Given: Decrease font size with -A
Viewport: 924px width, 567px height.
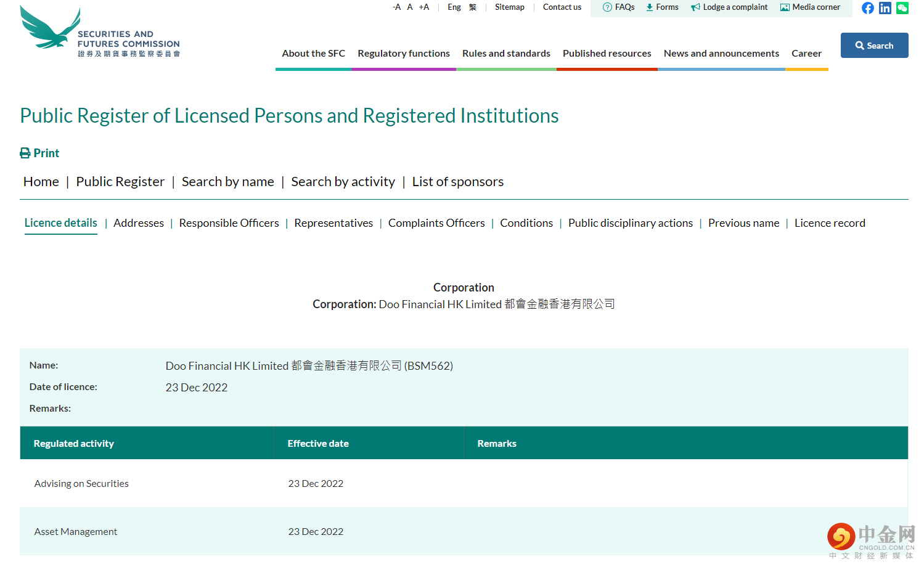Looking at the screenshot, I should tap(396, 7).
